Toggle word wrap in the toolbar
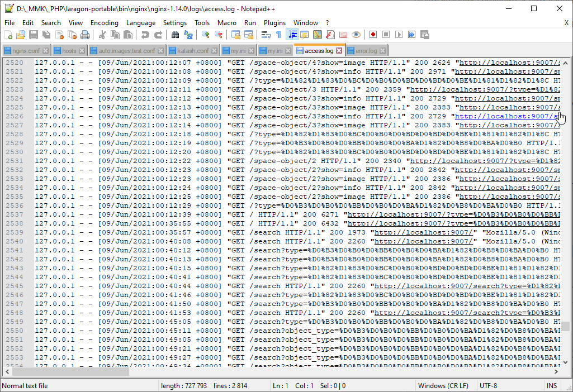Image resolution: width=573 pixels, height=392 pixels. [266, 35]
